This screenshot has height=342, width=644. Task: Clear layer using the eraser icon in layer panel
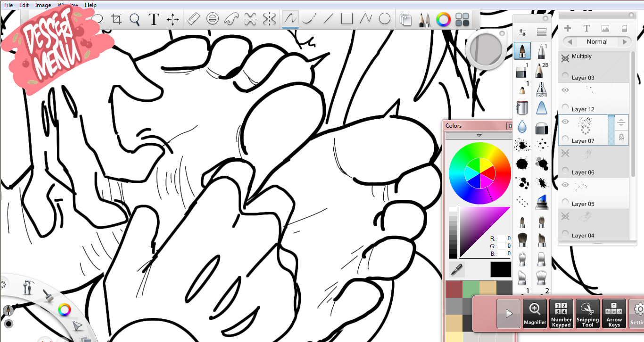coord(624,28)
